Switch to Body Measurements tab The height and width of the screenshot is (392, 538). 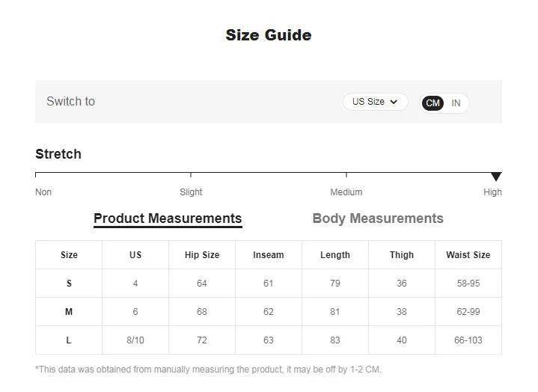(378, 218)
